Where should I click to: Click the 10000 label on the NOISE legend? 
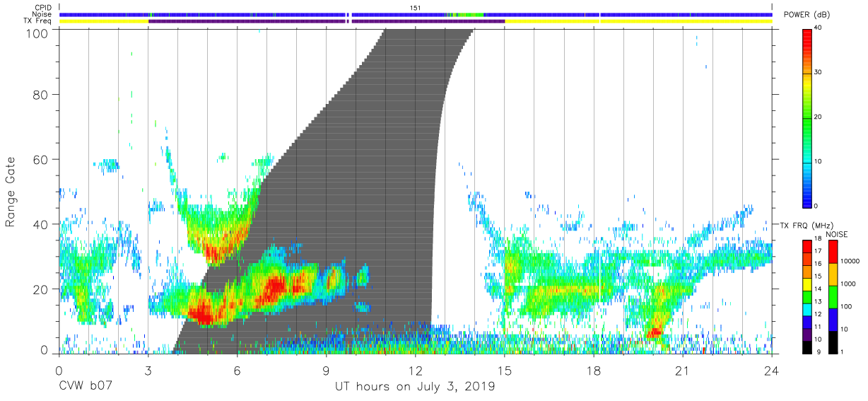850,262
